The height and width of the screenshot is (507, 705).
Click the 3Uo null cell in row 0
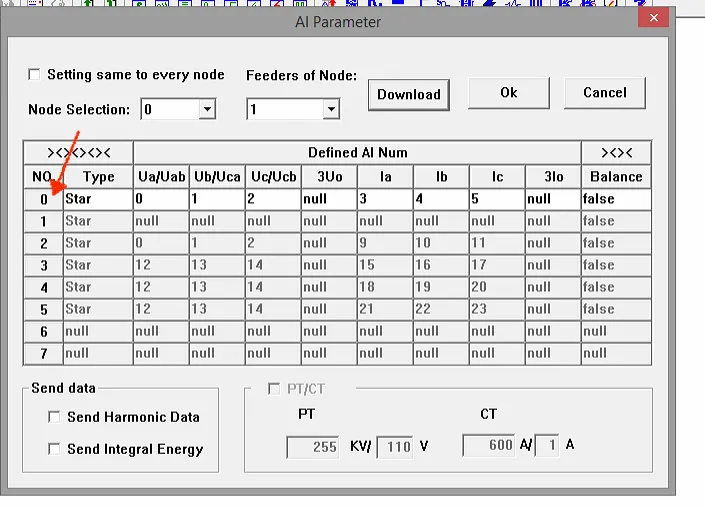[x=329, y=199]
